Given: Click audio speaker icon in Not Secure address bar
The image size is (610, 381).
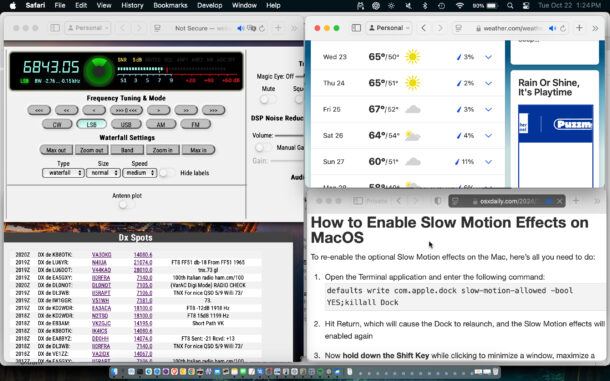Looking at the screenshot, I should 240,28.
